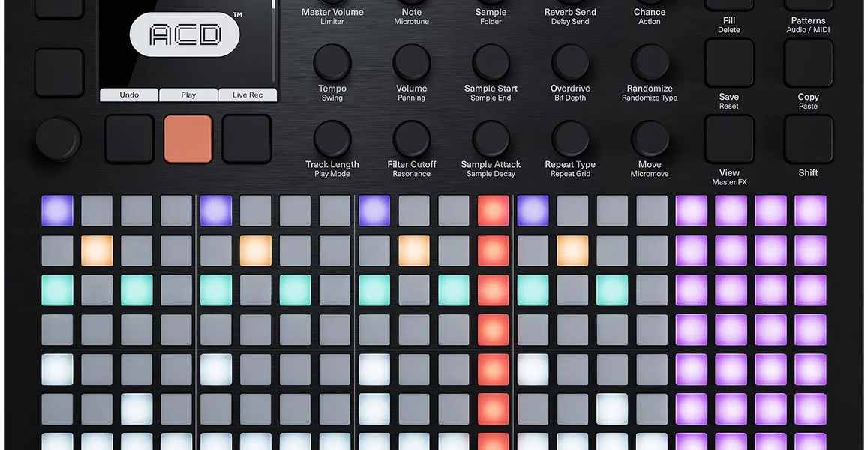This screenshot has width=868, height=450.
Task: Click the Volume / Panning knob
Action: coord(411,62)
